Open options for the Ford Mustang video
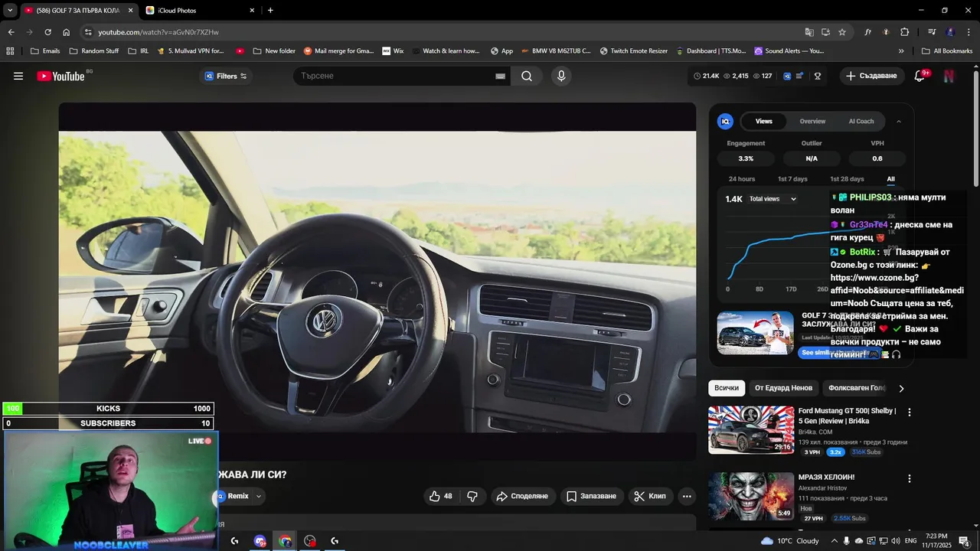 pyautogui.click(x=910, y=412)
